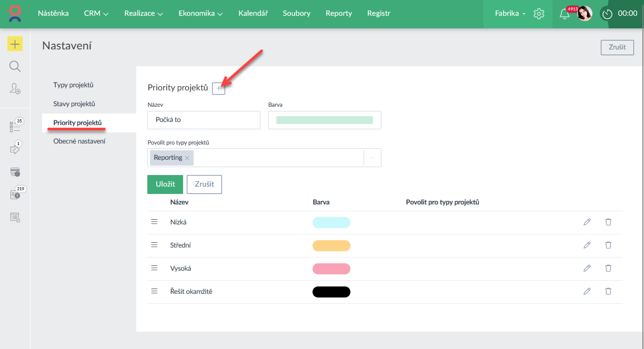Viewport: 644px width, 349px height.
Task: Open the search magnifier in sidebar
Action: [15, 66]
